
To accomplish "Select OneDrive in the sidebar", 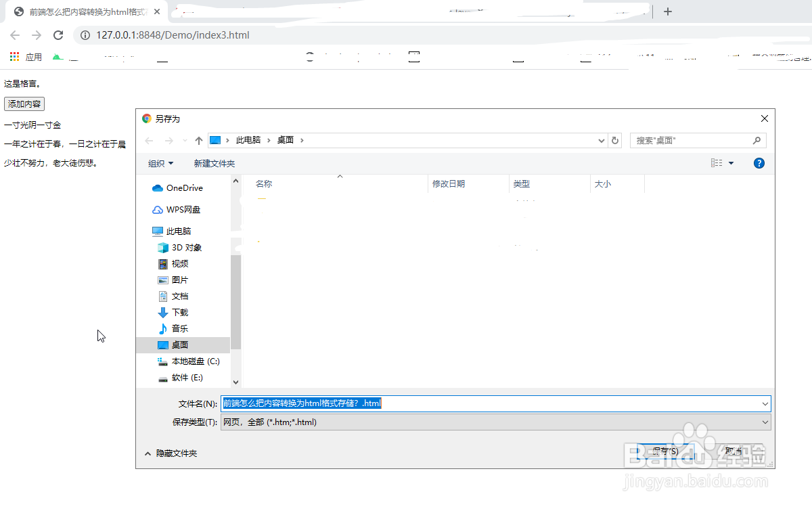I will pyautogui.click(x=184, y=188).
